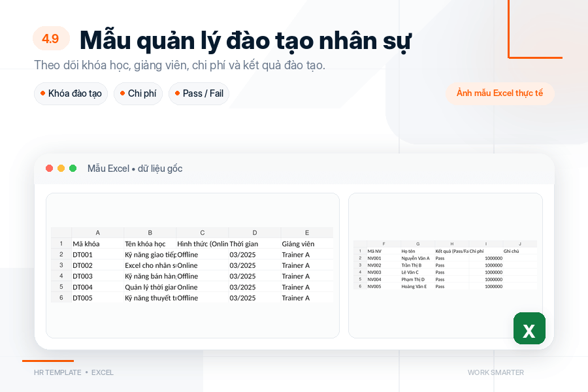The image size is (588, 392).
Task: Click the Họ tên header cell
Action: [x=417, y=252]
